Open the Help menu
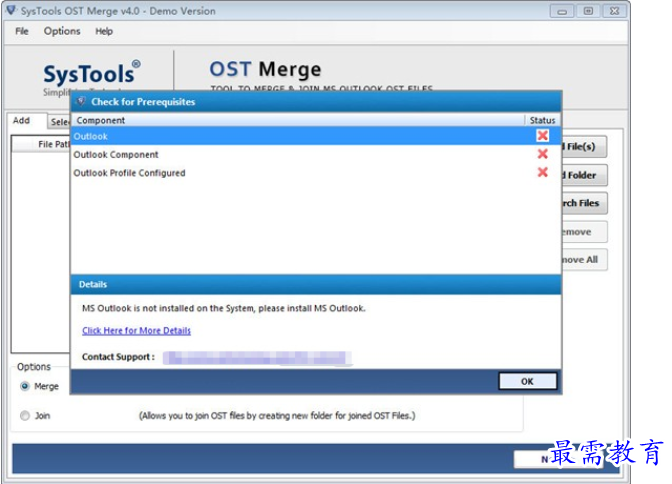 pyautogui.click(x=104, y=31)
